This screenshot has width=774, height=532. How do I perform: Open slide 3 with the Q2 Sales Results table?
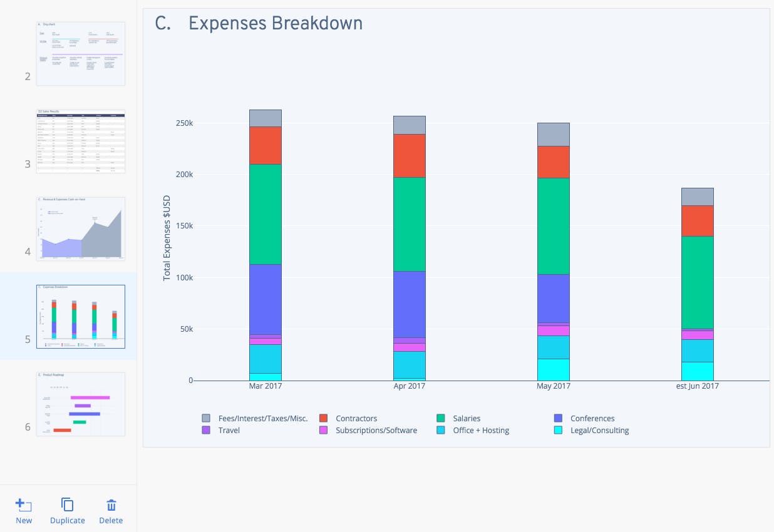point(80,141)
